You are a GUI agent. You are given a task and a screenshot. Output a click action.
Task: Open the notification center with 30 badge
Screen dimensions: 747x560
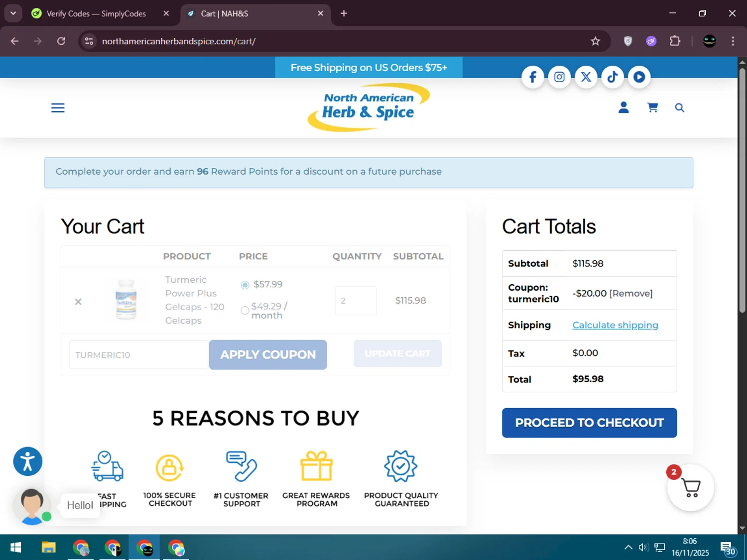tap(728, 548)
